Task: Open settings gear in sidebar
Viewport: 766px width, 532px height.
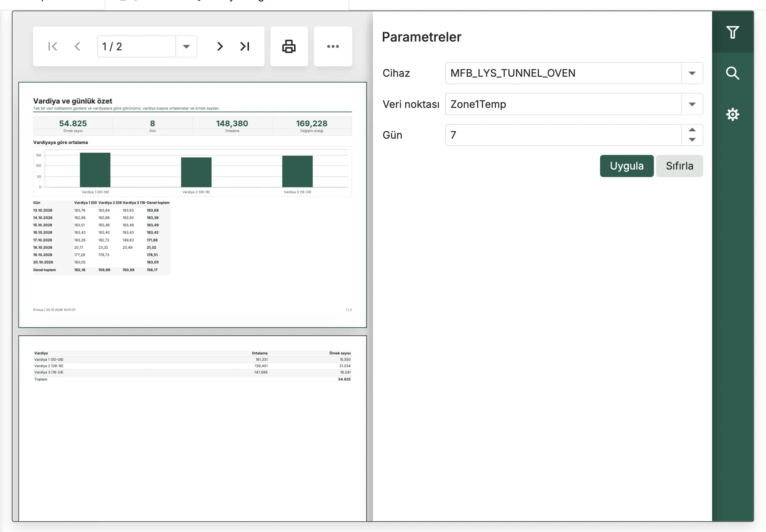Action: pos(733,115)
